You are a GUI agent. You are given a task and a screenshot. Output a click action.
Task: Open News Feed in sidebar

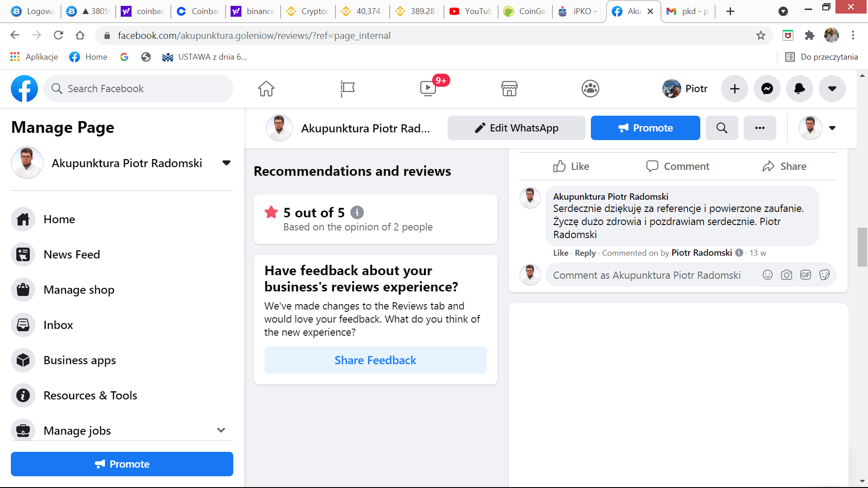(122, 254)
